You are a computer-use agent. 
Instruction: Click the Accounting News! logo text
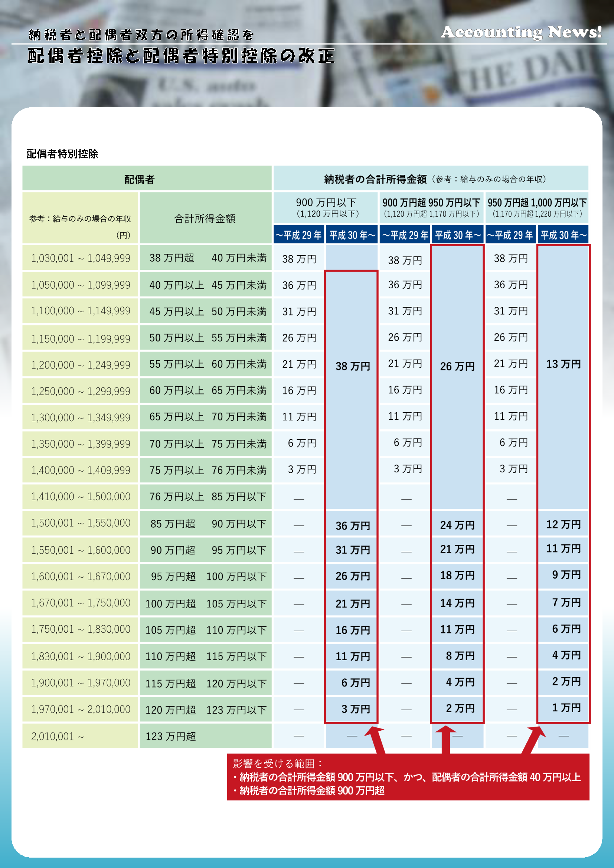pos(521,33)
